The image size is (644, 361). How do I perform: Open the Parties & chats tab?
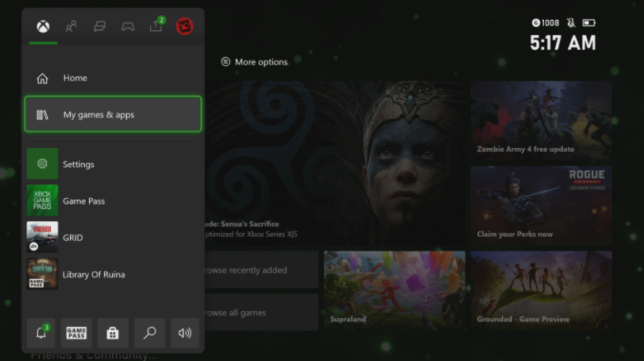[x=99, y=27]
